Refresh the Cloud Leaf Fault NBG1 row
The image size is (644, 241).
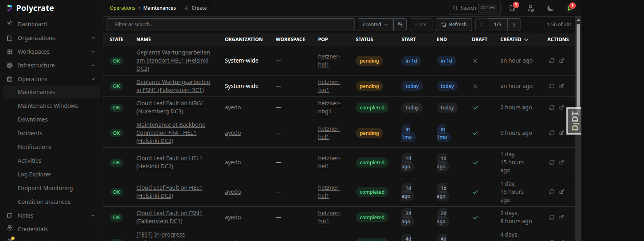pyautogui.click(x=552, y=107)
